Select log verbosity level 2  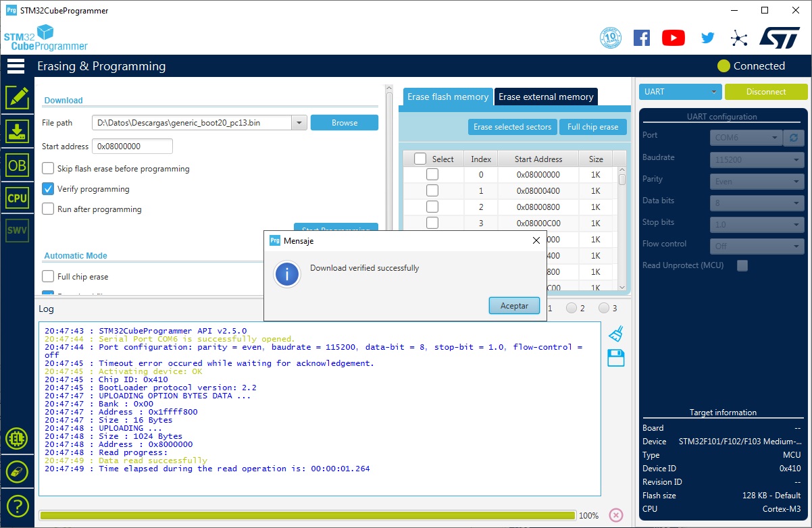click(572, 308)
